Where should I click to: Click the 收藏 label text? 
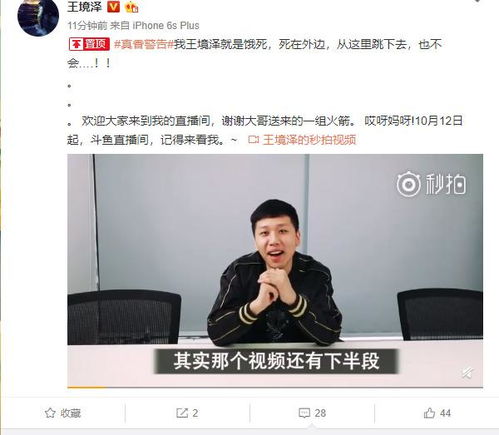coord(71,413)
